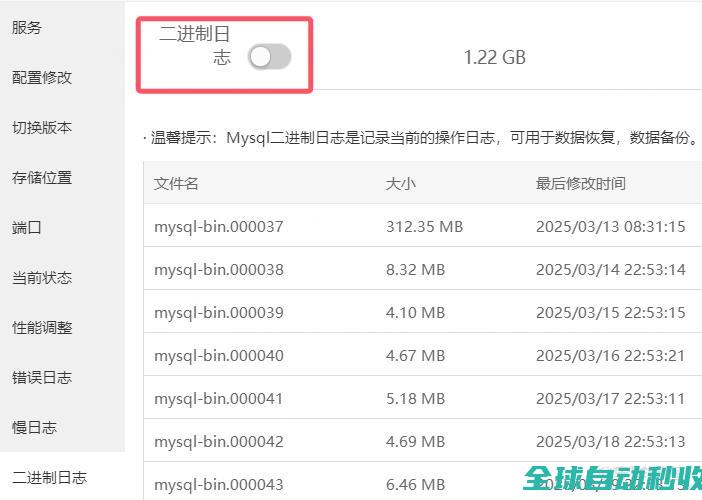
Task: Open the 慢日志 sidebar item
Action: coord(34,428)
